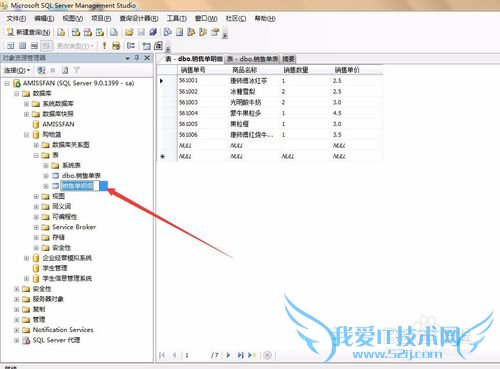
Task: Show the Object Explorer window icon
Action: (191, 32)
